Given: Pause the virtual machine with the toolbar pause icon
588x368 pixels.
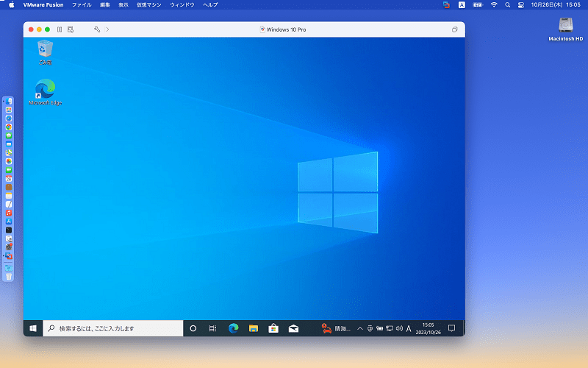Looking at the screenshot, I should click(60, 29).
